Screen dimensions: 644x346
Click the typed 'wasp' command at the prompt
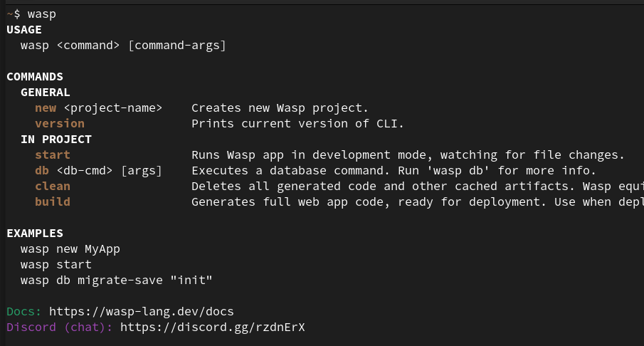42,14
